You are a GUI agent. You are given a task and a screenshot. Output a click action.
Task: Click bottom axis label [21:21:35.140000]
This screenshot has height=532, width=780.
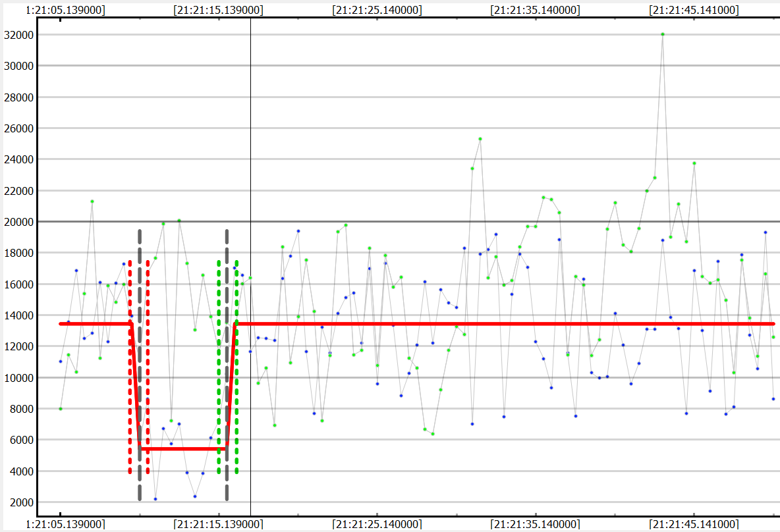pyautogui.click(x=535, y=524)
